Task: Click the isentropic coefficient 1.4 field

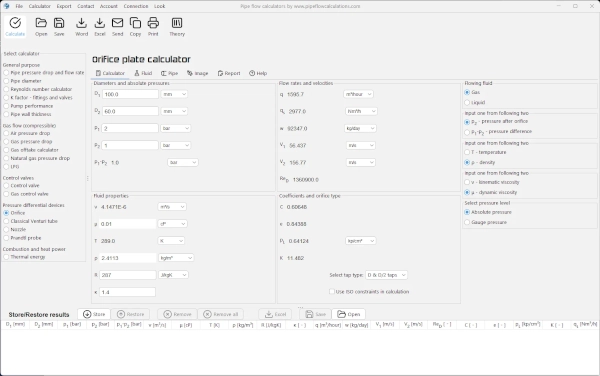Action: click(127, 292)
